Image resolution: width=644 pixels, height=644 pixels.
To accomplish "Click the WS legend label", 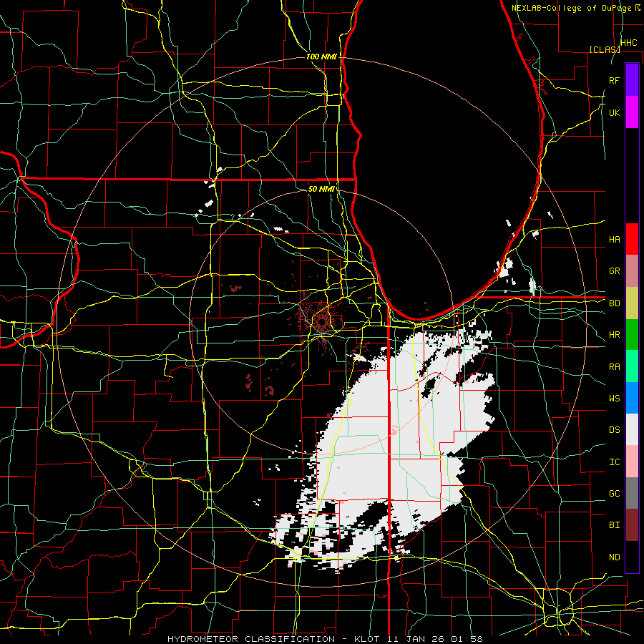I will coord(614,399).
